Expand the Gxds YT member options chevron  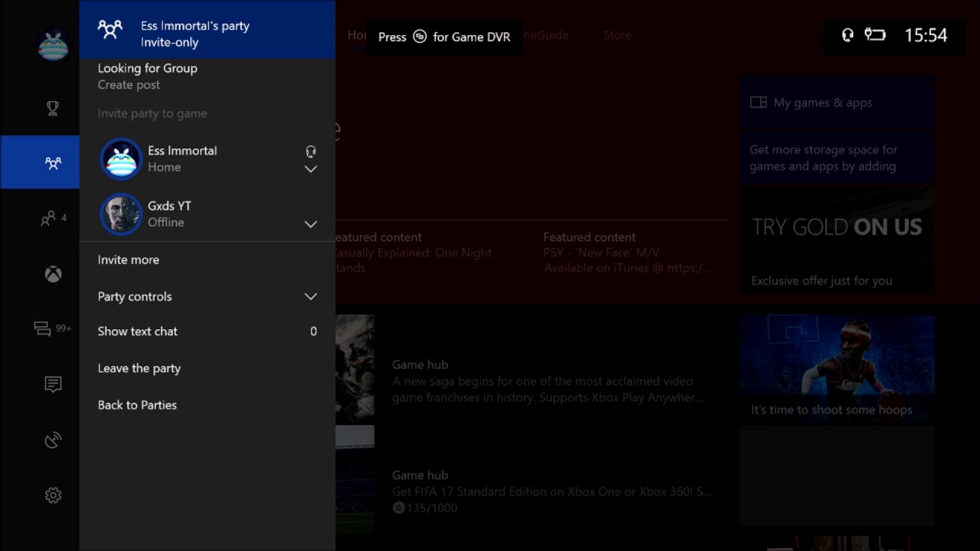pos(311,224)
